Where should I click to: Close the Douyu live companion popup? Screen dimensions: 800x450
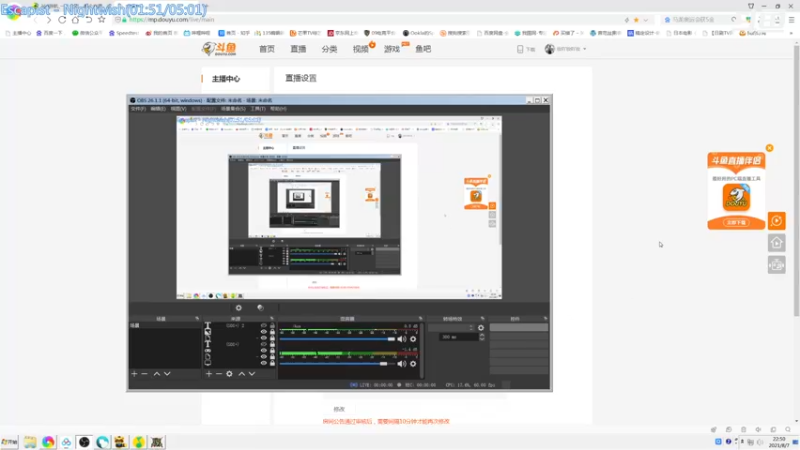(769, 148)
